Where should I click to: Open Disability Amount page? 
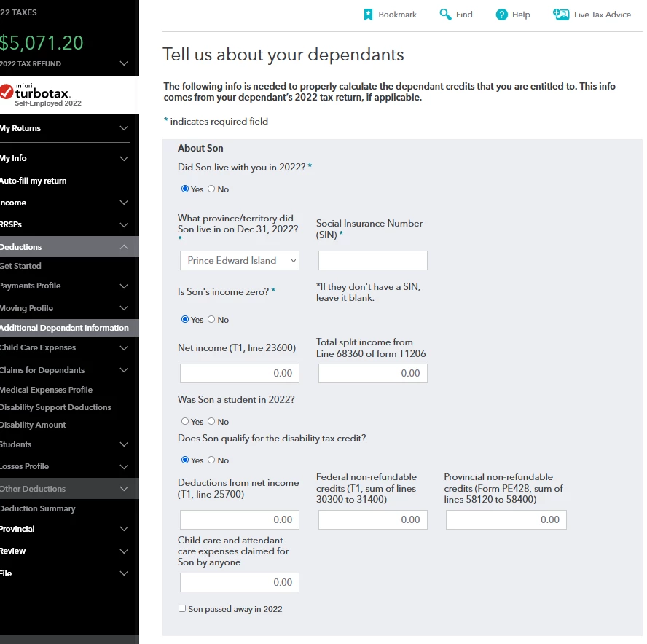(x=33, y=425)
